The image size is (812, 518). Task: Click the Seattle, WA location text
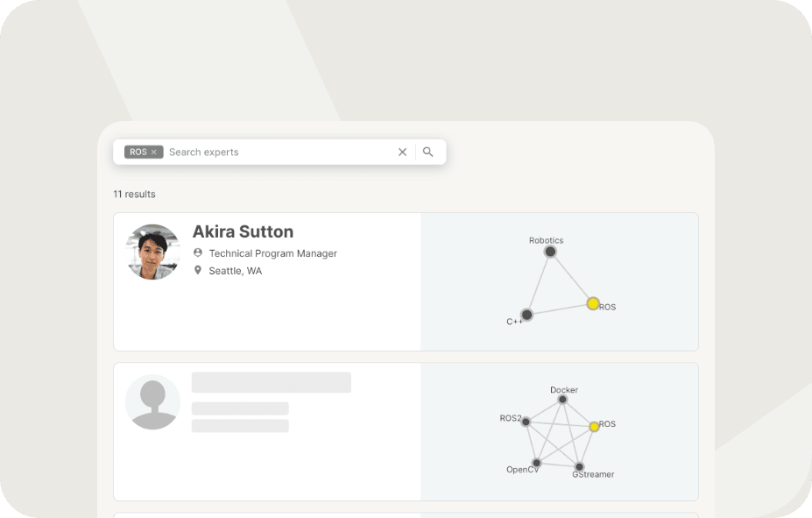click(235, 271)
